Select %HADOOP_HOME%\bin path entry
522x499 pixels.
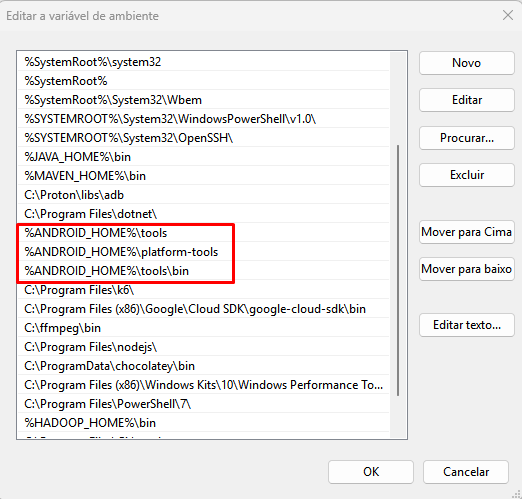coord(203,423)
